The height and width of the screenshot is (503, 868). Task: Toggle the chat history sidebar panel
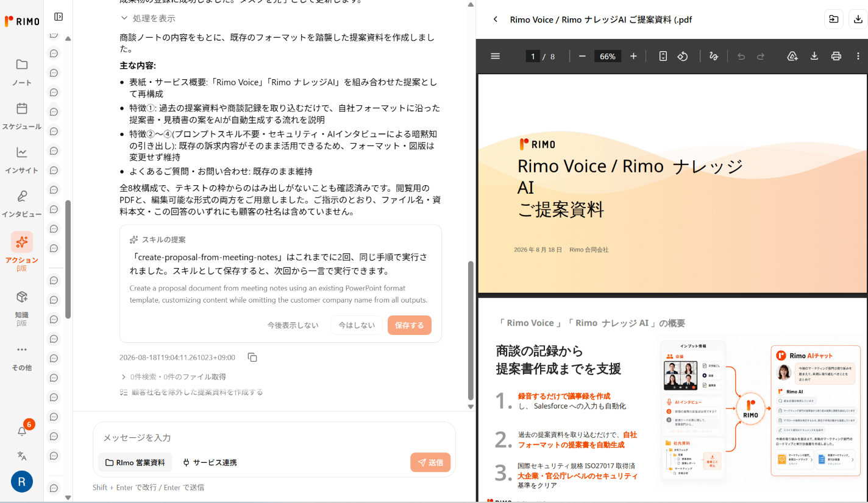59,17
